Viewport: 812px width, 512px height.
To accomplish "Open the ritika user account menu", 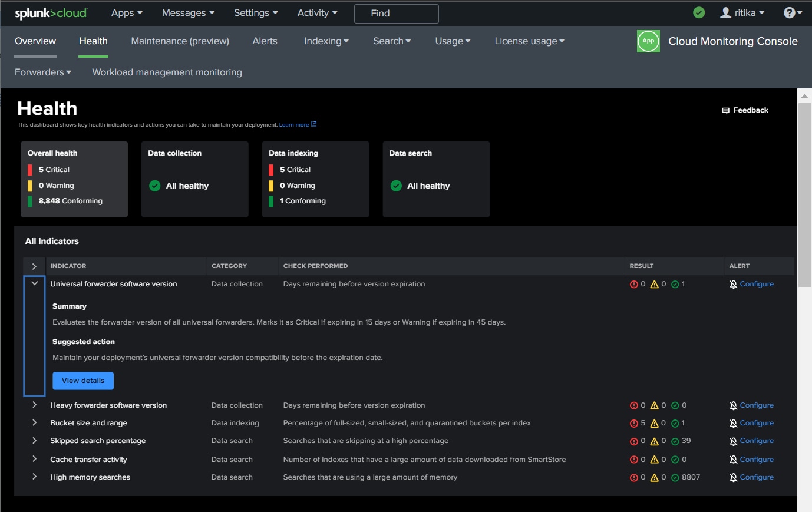I will 742,13.
